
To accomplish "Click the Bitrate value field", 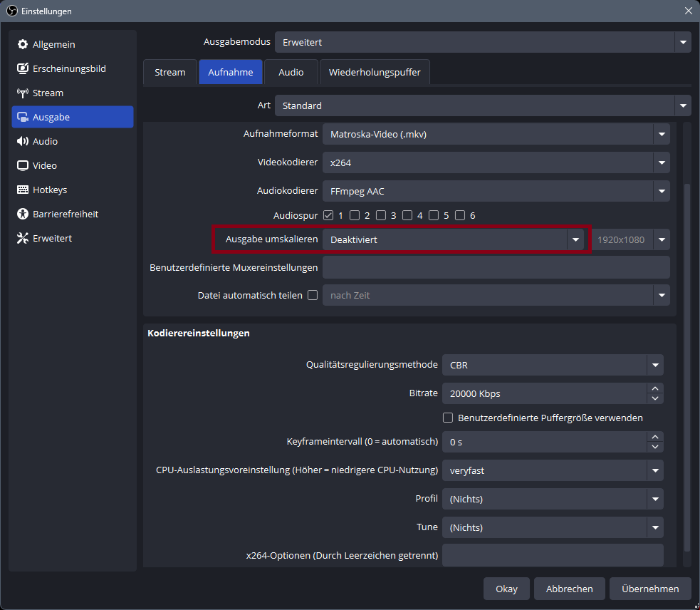I will tap(545, 393).
